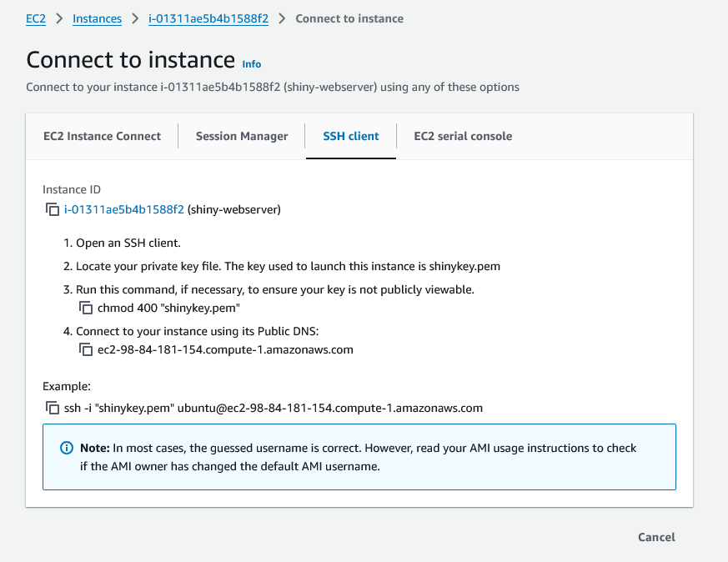
Task: Navigate to the Instances breadcrumb
Action: [x=97, y=18]
